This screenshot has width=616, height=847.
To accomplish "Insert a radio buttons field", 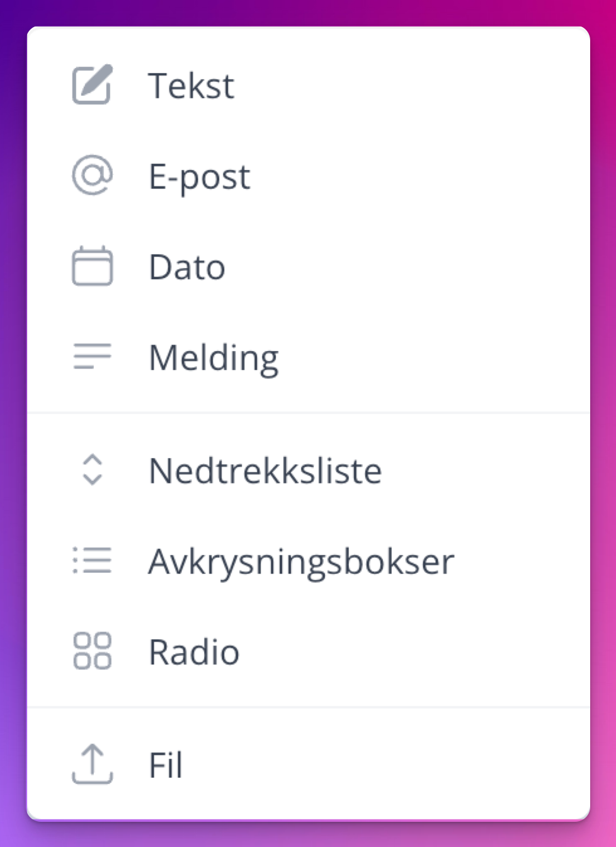I will pos(194,652).
